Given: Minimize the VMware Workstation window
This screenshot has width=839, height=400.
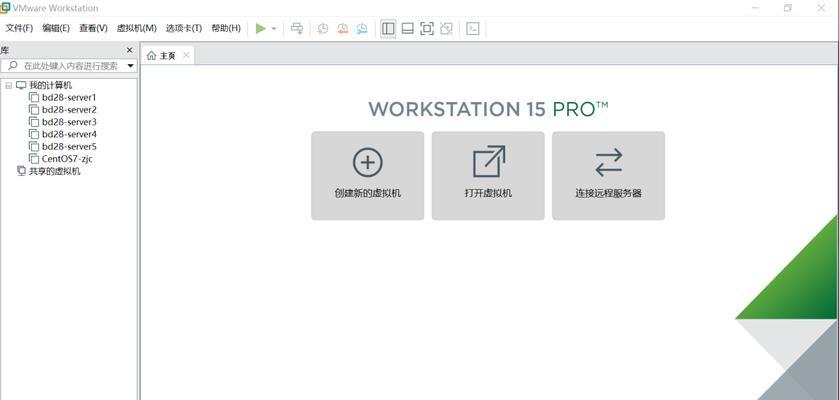Looking at the screenshot, I should 755,8.
